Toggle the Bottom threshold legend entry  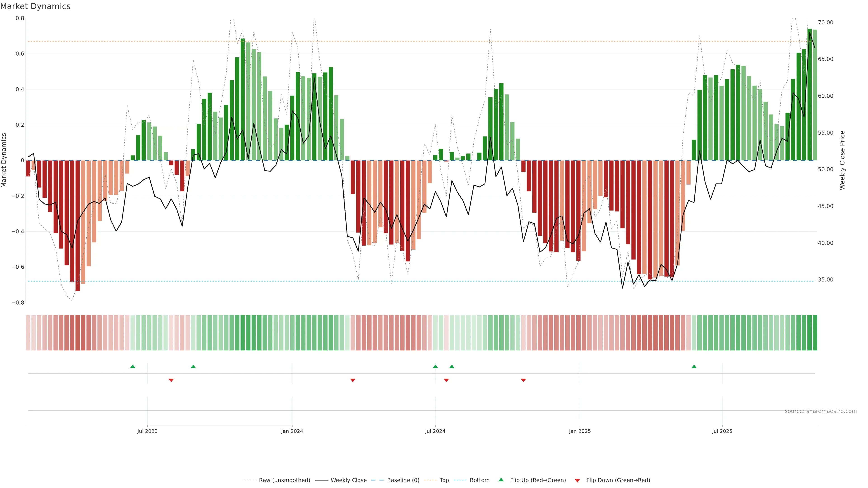click(479, 480)
